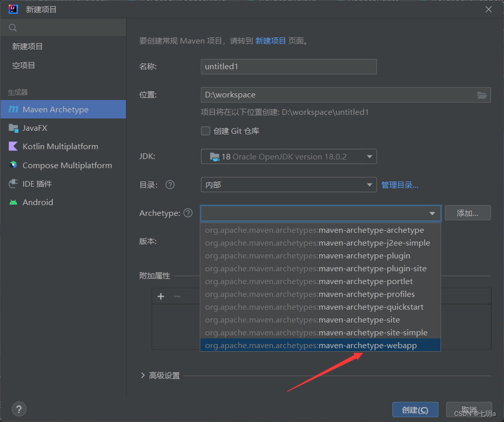The image size is (504, 422).
Task: Click the 取消 cancel button
Action: pyautogui.click(x=469, y=410)
